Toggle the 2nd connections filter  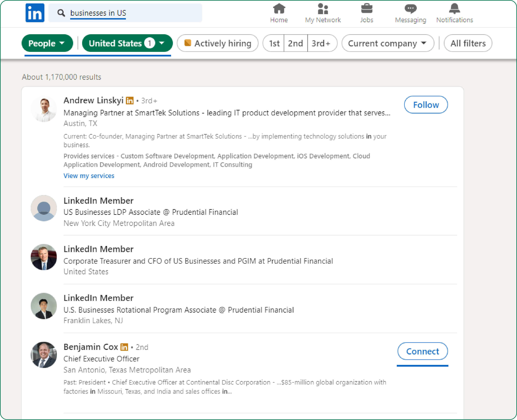point(296,43)
